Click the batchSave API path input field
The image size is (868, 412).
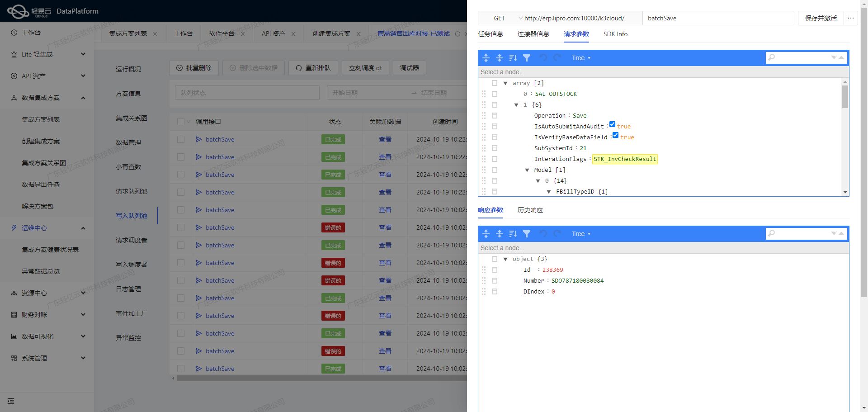click(x=718, y=18)
